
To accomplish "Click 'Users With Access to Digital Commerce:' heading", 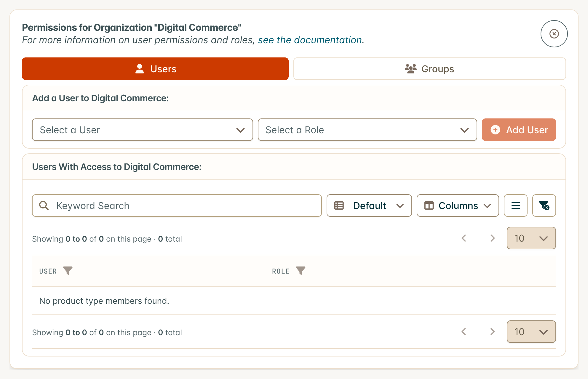I will click(117, 167).
